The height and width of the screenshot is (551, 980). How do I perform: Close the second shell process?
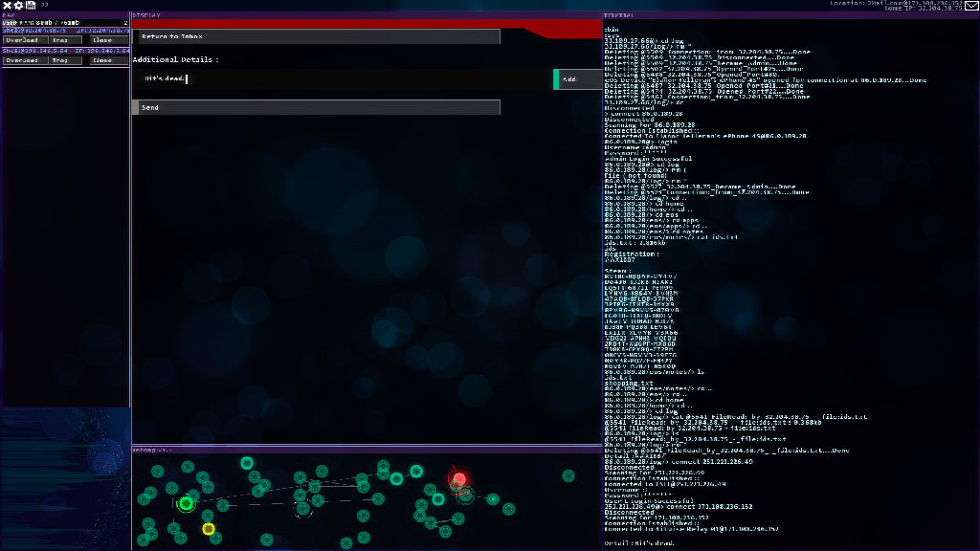point(102,60)
